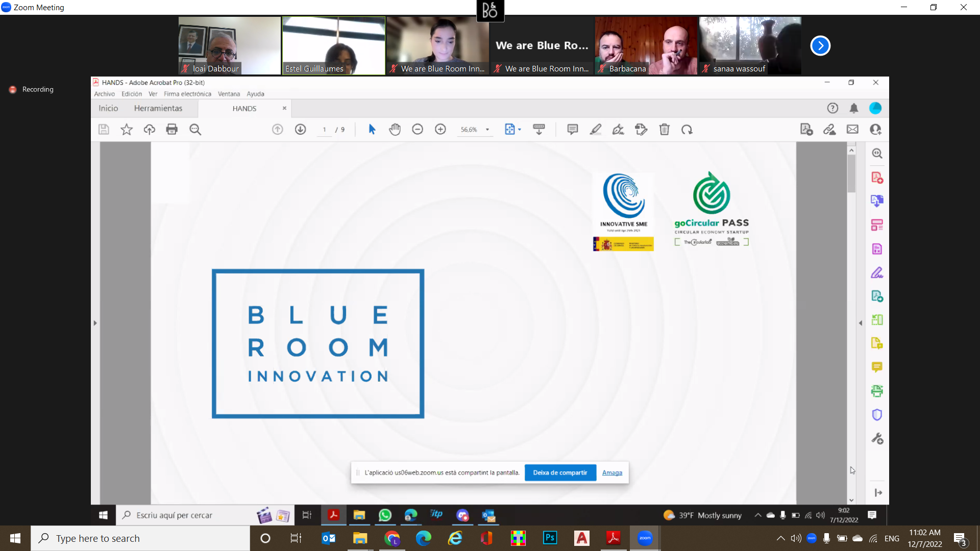Click the Acrobat vertical scrollbar thumb
Image resolution: width=980 pixels, height=551 pixels.
[851, 173]
